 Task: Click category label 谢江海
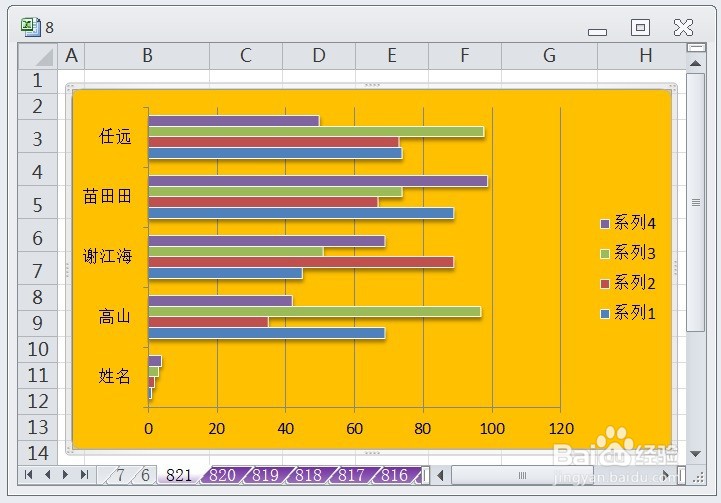point(107,256)
